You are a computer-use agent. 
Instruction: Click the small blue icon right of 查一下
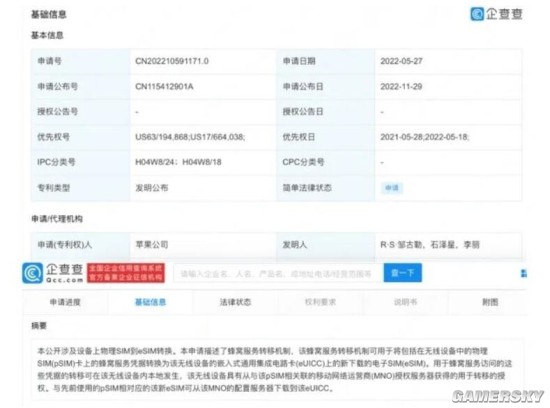coord(524,273)
